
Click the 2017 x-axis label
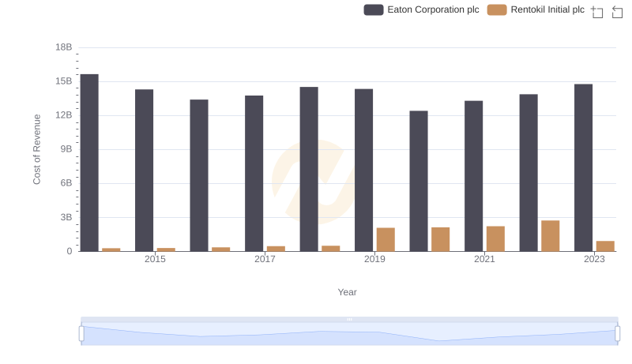point(265,259)
